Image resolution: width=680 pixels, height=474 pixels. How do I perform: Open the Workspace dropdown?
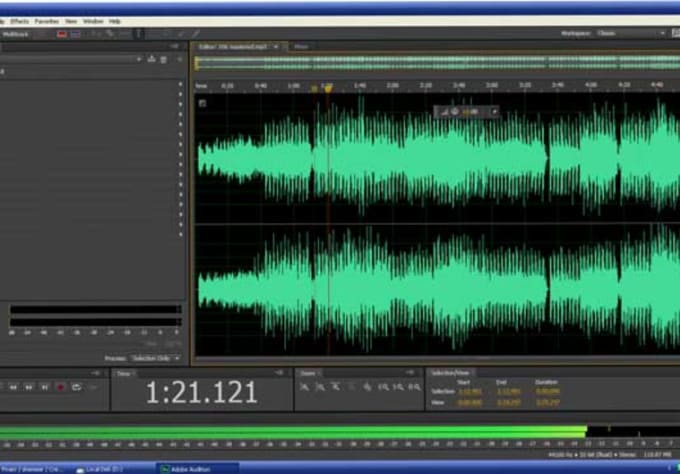click(x=631, y=33)
